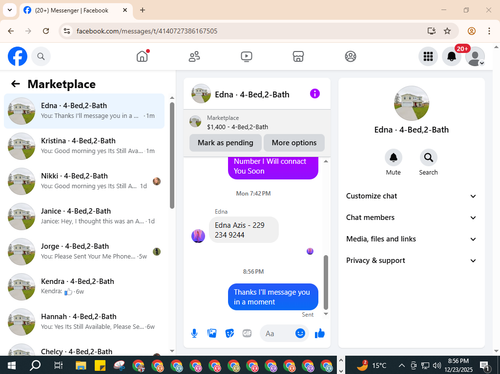Open the account profile menu avatar

click(x=475, y=57)
